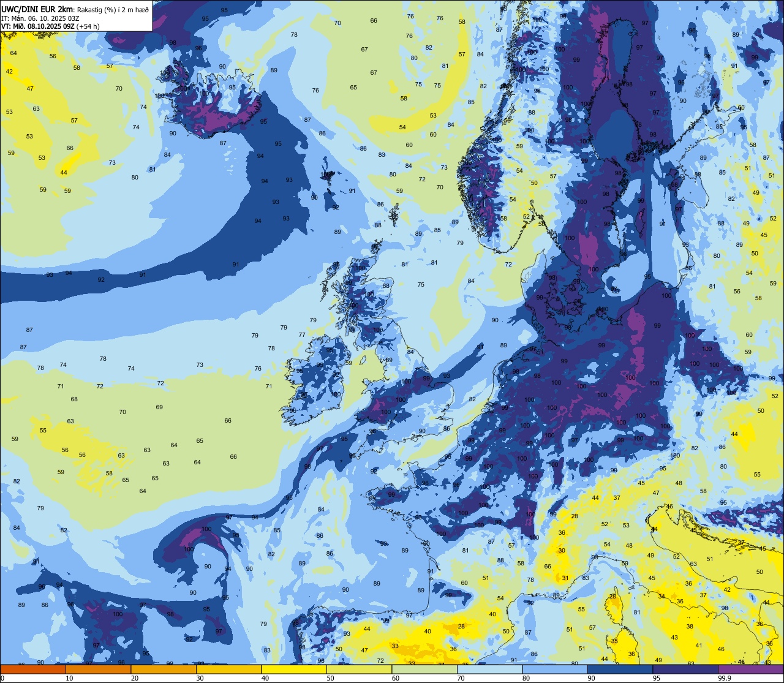Click the 60–70% pale green legend swatch
784x683 pixels.
pyautogui.click(x=424, y=669)
